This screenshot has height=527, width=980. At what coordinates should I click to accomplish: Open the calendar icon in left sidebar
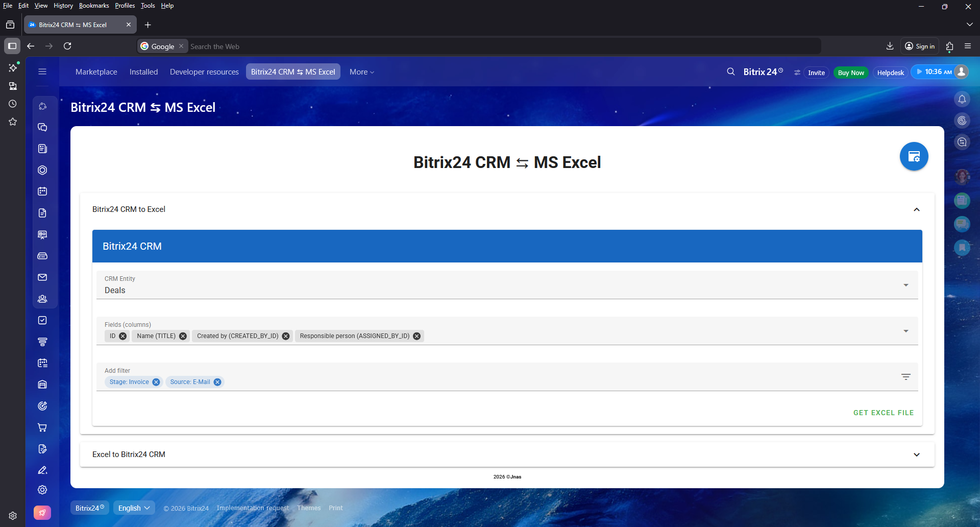[x=42, y=191]
